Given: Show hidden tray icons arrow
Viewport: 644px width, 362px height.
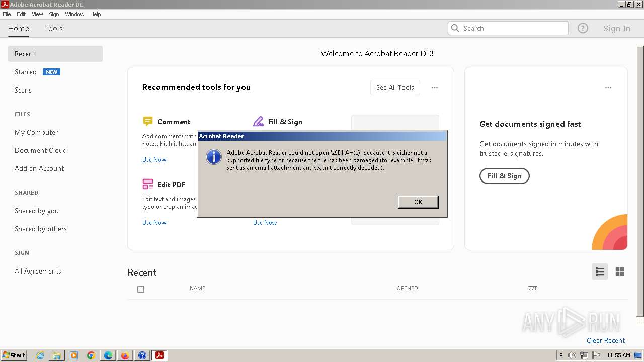Looking at the screenshot, I should pyautogui.click(x=561, y=355).
